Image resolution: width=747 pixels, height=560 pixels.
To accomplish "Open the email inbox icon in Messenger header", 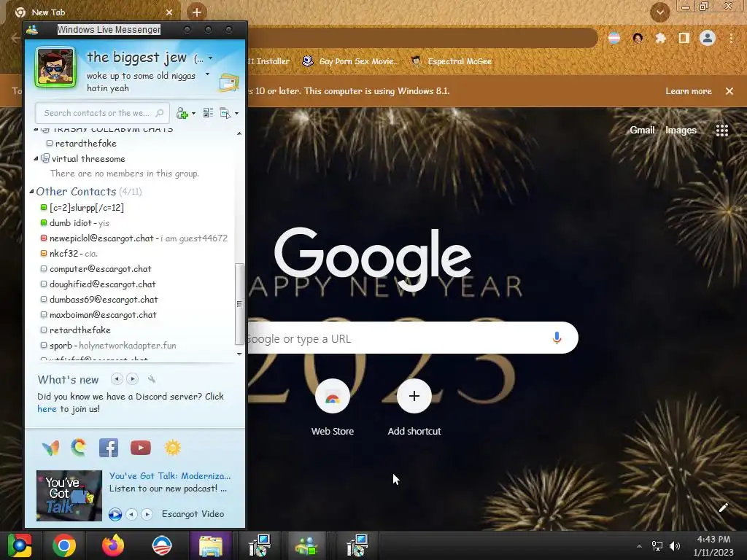I will [x=228, y=83].
